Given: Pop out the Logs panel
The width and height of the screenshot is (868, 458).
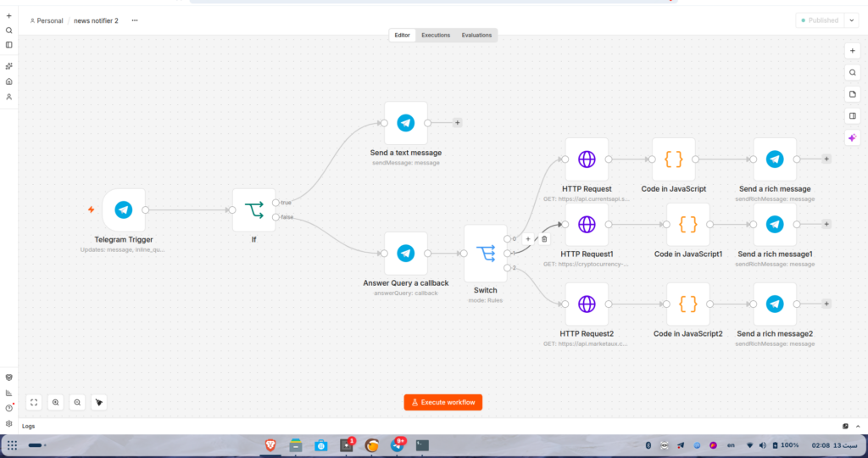Looking at the screenshot, I should coord(845,427).
